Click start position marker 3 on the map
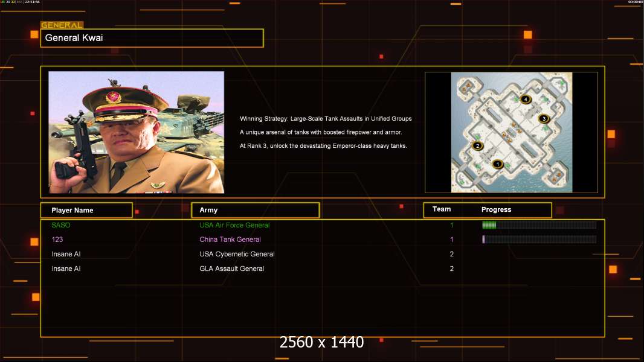 [544, 119]
